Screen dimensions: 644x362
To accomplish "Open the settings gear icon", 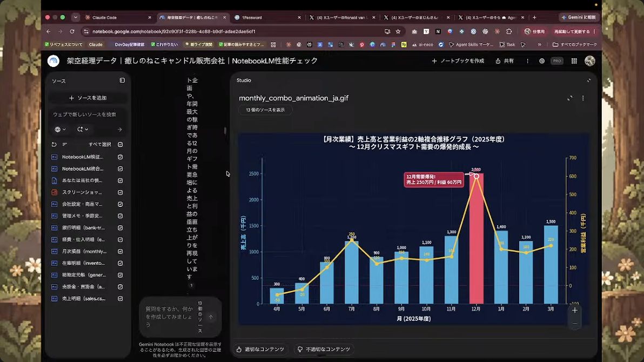I will pos(542,61).
